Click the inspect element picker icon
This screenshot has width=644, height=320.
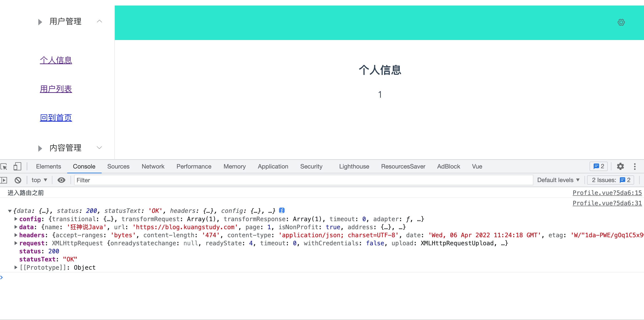pyautogui.click(x=4, y=166)
